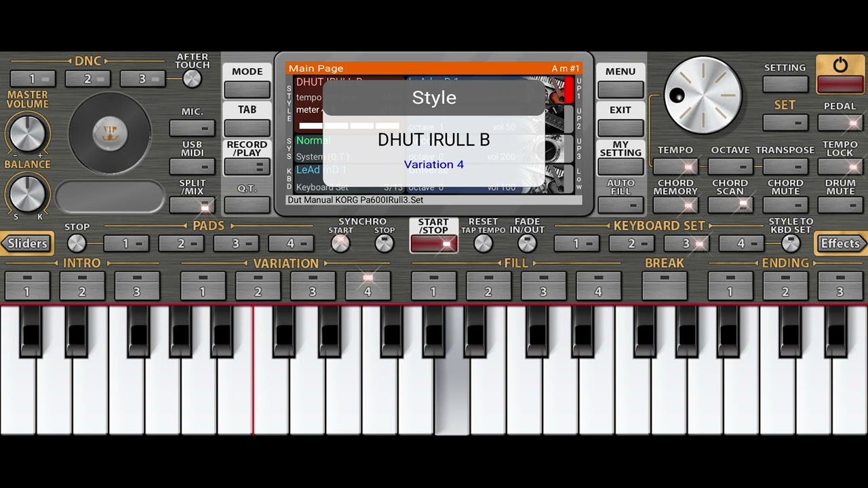The image size is (868, 488).
Task: Select Keyboard Set 3
Action: [686, 243]
